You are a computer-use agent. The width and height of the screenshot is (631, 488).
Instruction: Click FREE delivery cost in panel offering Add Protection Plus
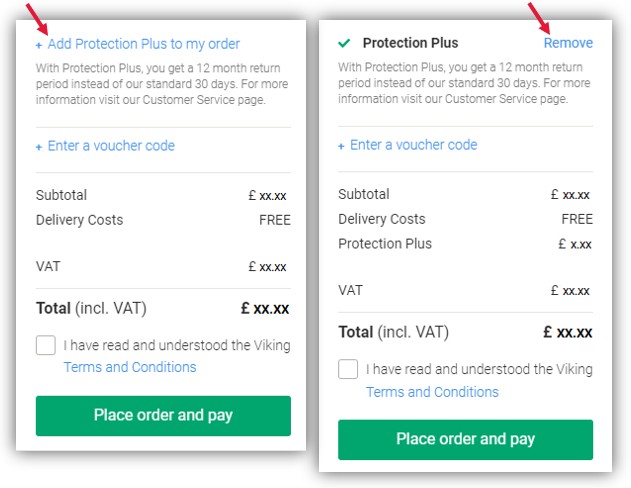click(274, 220)
